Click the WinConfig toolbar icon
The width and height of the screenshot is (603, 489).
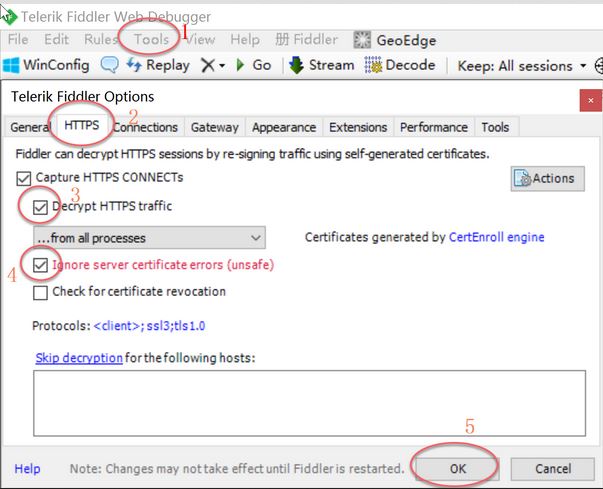tap(12, 65)
